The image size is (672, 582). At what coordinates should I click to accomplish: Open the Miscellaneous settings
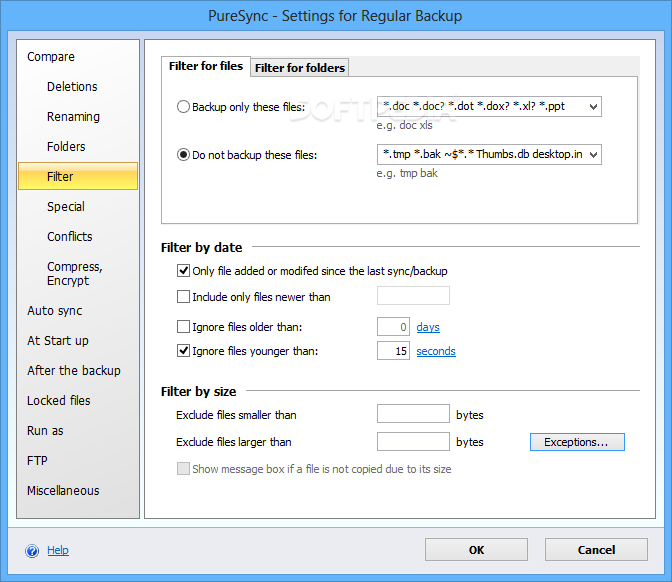63,491
